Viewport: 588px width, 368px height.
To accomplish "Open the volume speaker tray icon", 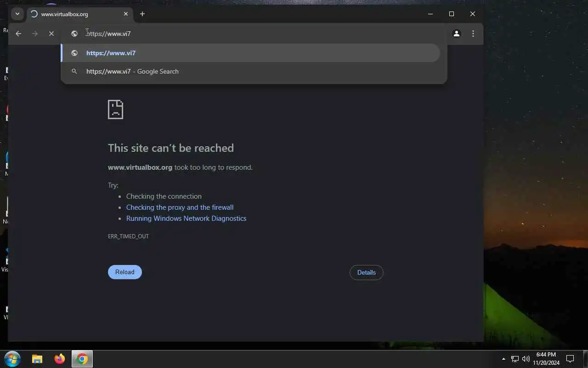I will (x=526, y=359).
